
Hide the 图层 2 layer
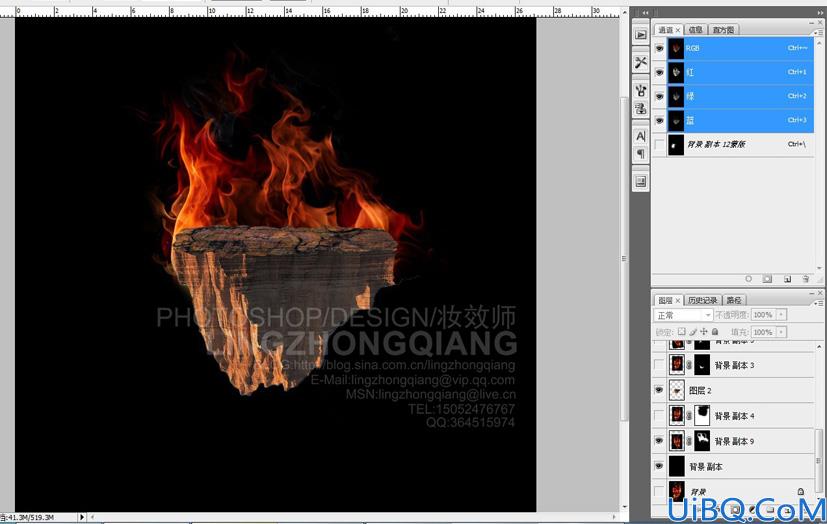pos(659,390)
